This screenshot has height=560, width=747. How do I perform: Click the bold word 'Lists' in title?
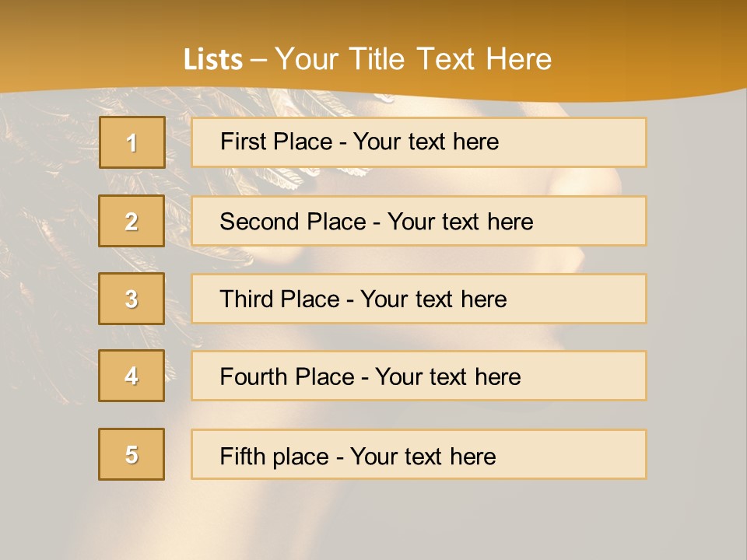click(x=213, y=60)
